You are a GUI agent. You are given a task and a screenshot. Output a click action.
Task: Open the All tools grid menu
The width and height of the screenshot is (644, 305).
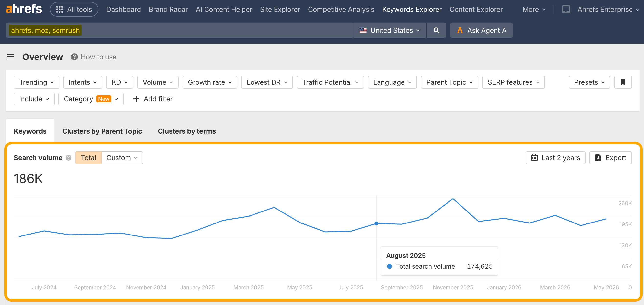[74, 9]
